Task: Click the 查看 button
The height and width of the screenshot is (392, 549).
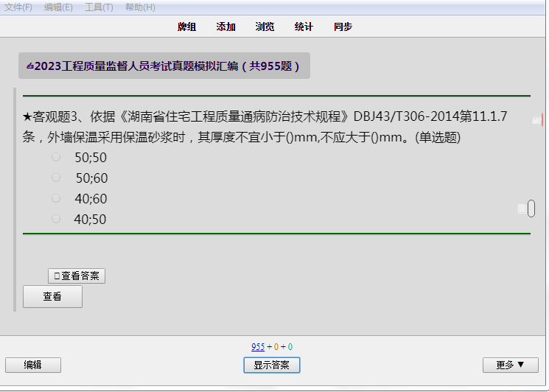Action: coord(52,296)
